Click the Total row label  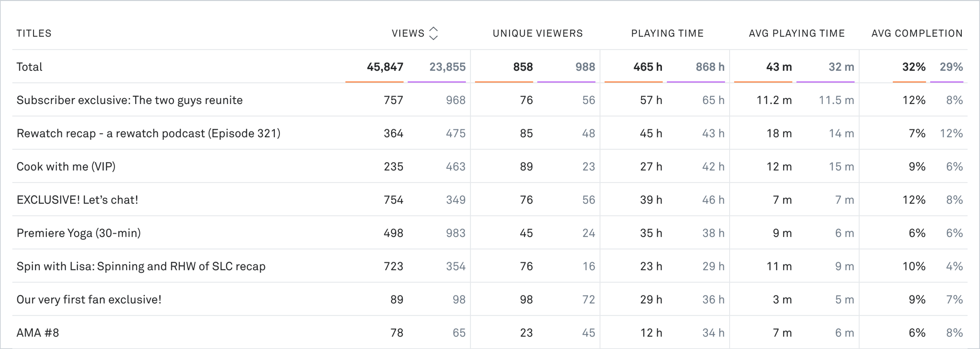point(29,67)
